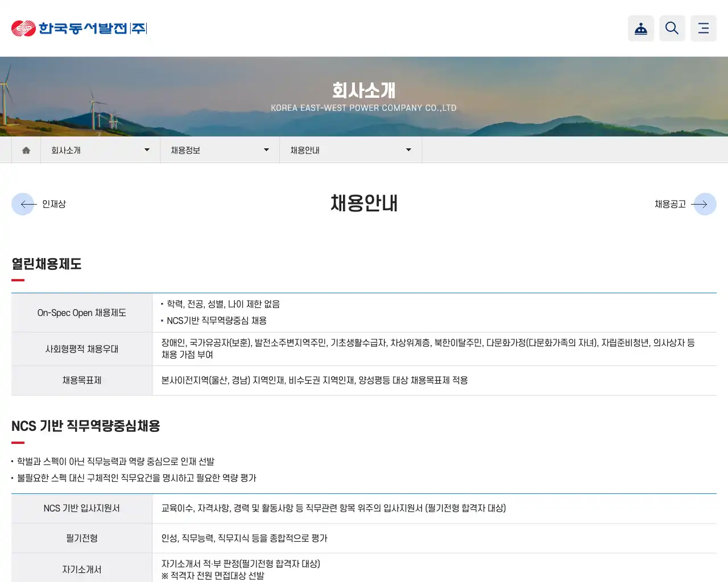Screen dimensions: 728x582
Task: Open the hamburger menu icon
Action: [703, 28]
